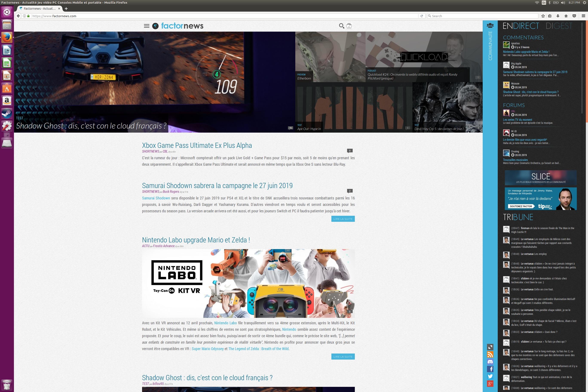Screen dimensions: 588x392
Task: Go to Firefox home page icon
Action: 566,16
